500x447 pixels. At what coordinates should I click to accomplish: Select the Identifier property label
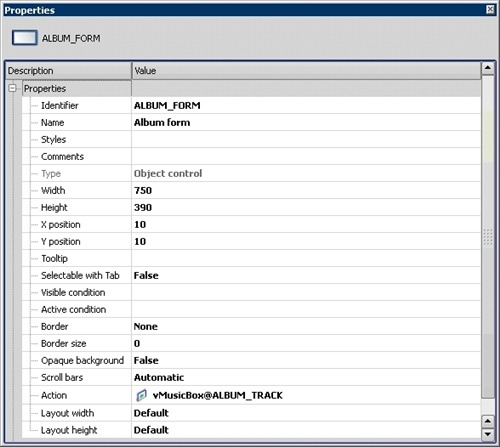click(60, 105)
